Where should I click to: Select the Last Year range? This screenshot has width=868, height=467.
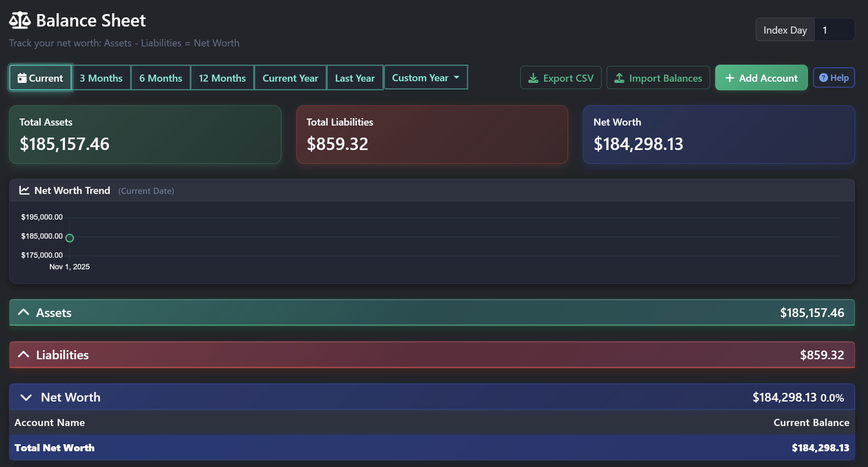click(355, 77)
